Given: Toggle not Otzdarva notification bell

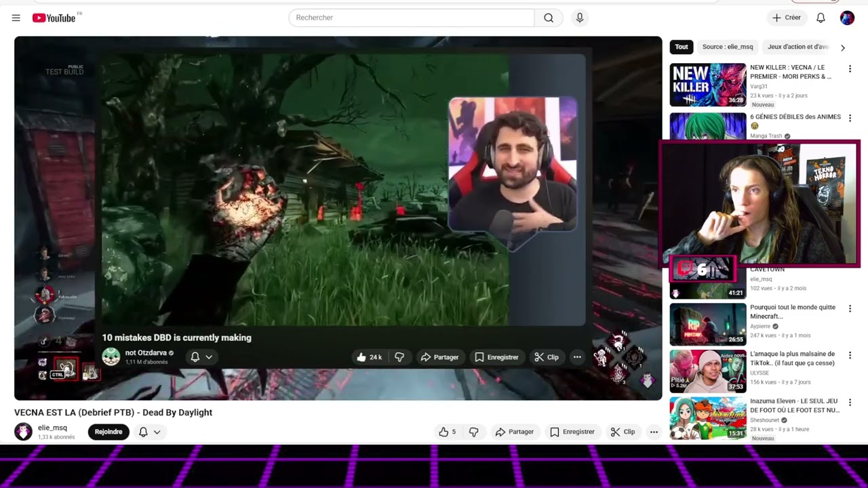Looking at the screenshot, I should click(201, 357).
